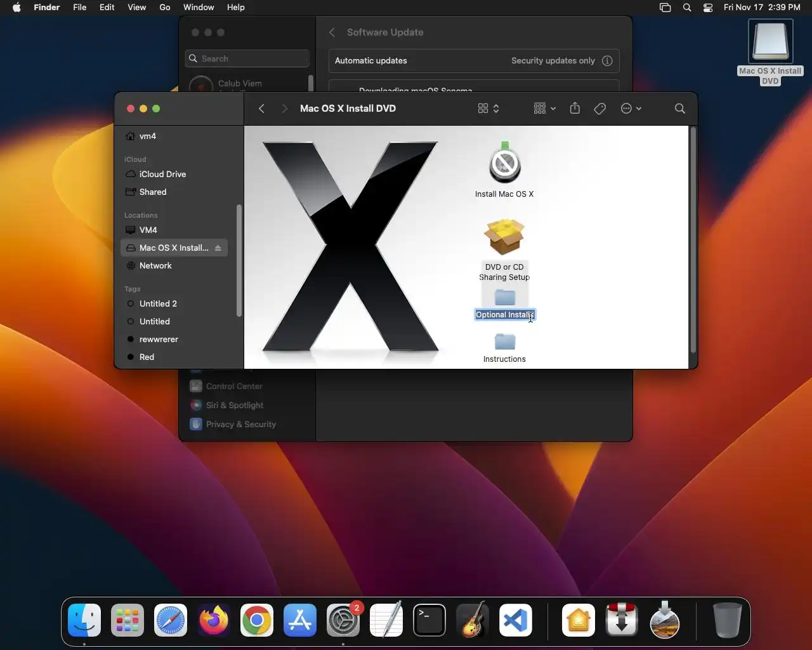Image resolution: width=812 pixels, height=650 pixels.
Task: Open the Go menu
Action: tap(165, 8)
